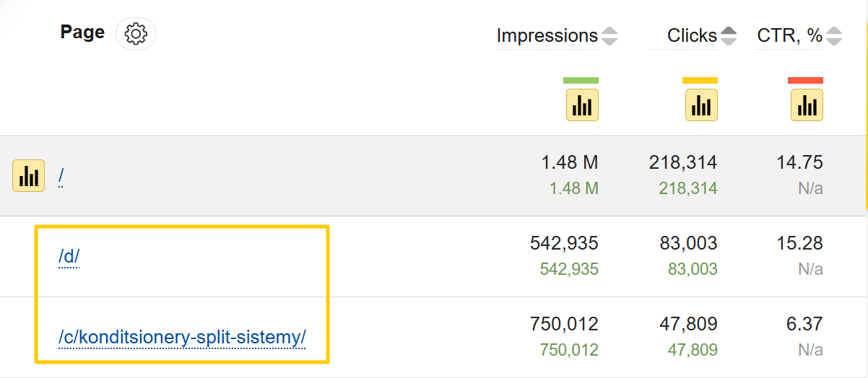Viewport: 868px width, 378px height.
Task: Open the root "/" page link
Action: point(61,175)
